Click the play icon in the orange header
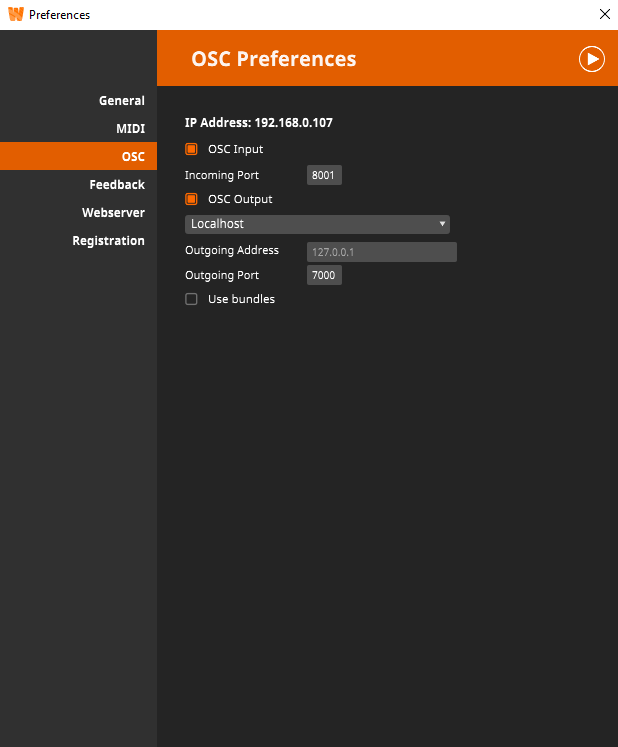This screenshot has width=618, height=747. point(591,59)
